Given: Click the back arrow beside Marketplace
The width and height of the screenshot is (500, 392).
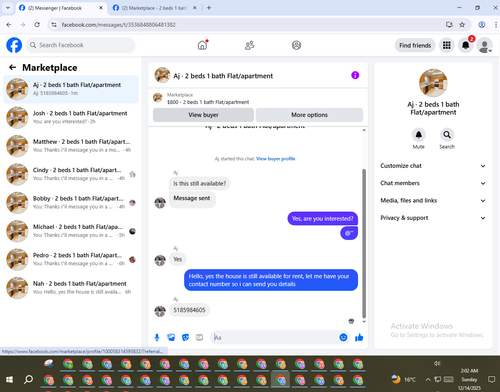Looking at the screenshot, I should click(x=12, y=68).
